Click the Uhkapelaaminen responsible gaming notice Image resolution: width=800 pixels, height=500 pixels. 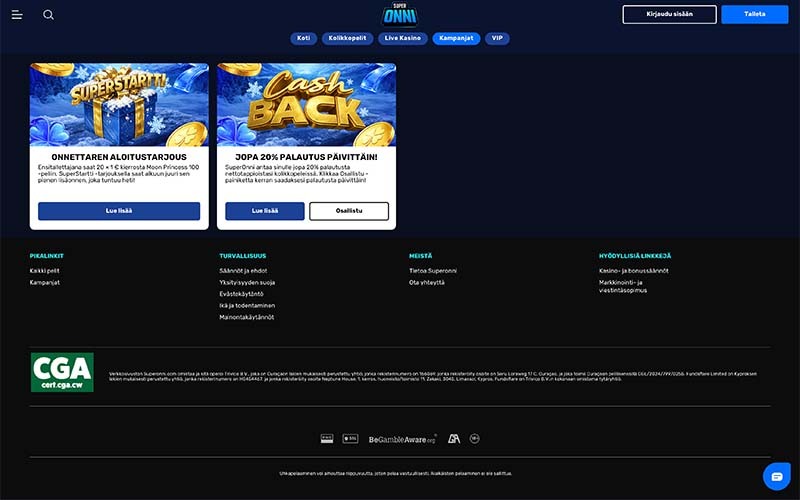(395, 473)
